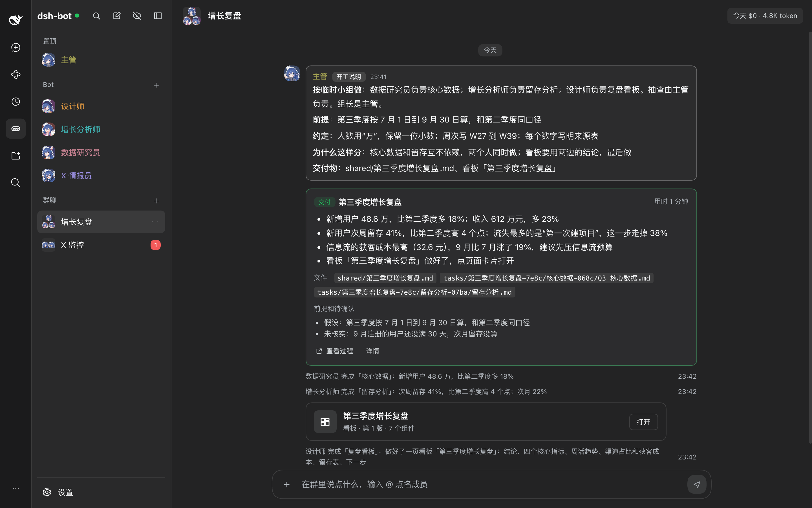The image size is (812, 508).
Task: Click the 增长复盘 group avatar in header
Action: (x=192, y=16)
